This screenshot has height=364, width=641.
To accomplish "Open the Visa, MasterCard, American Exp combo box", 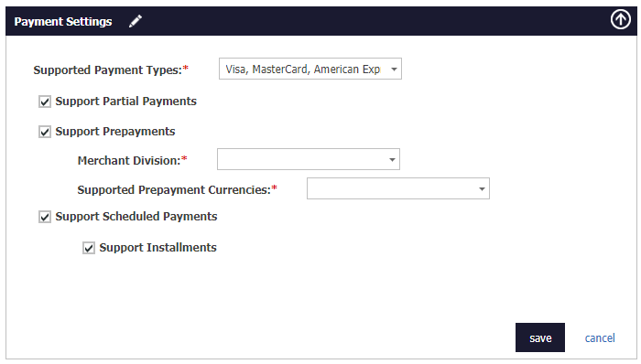I will (310, 69).
